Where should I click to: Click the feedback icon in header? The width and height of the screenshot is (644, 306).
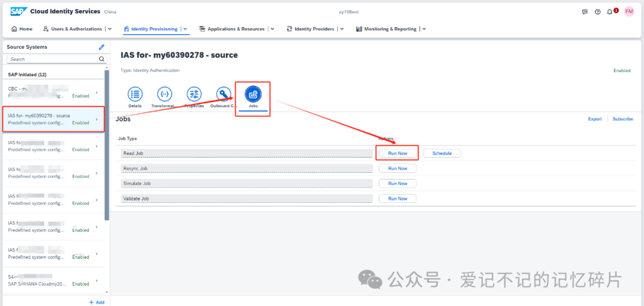pyautogui.click(x=585, y=12)
